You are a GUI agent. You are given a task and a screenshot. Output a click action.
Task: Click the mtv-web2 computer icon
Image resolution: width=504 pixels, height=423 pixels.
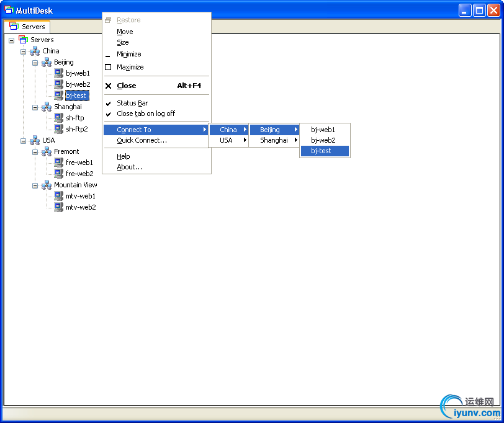point(58,207)
